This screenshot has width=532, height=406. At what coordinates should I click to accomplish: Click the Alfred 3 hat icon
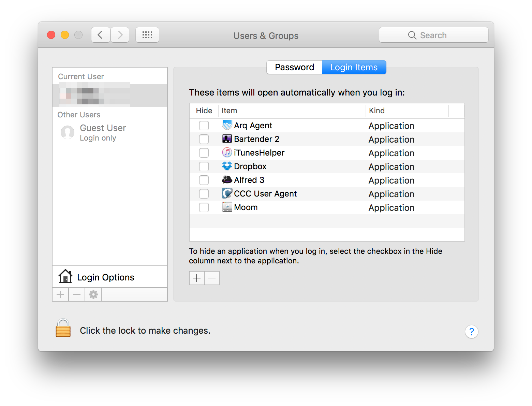click(227, 179)
